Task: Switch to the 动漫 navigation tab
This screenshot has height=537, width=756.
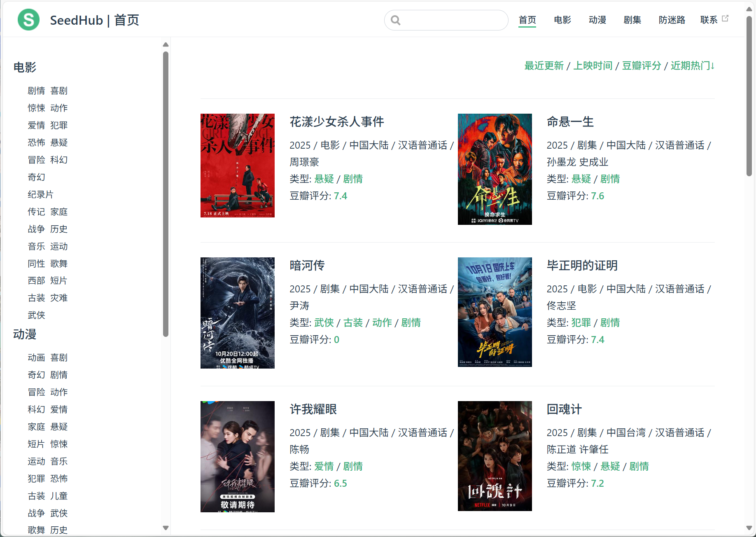Action: click(597, 20)
